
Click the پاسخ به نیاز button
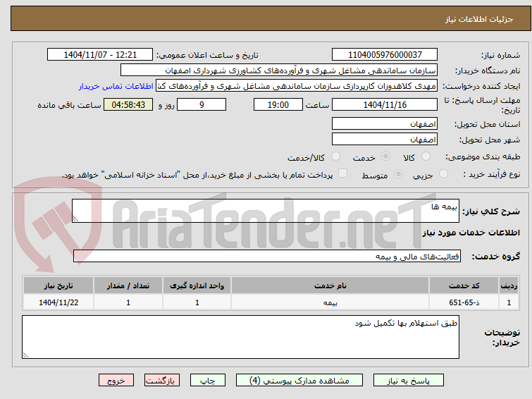tap(408, 381)
